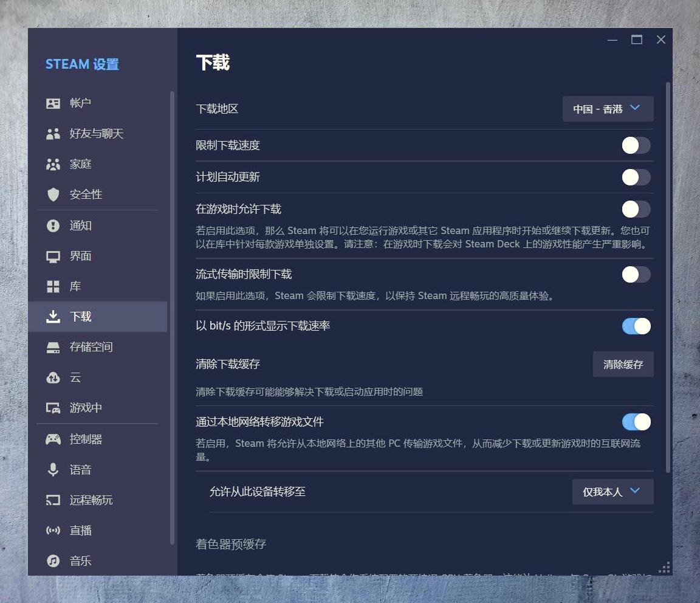Click the STEAM 设置 title
Image resolution: width=700 pixels, height=603 pixels.
[x=82, y=64]
